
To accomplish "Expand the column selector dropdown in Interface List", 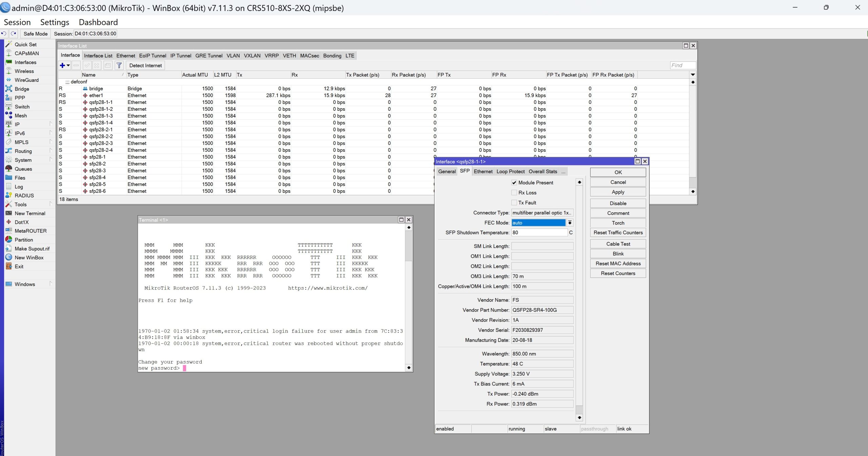I will 693,75.
